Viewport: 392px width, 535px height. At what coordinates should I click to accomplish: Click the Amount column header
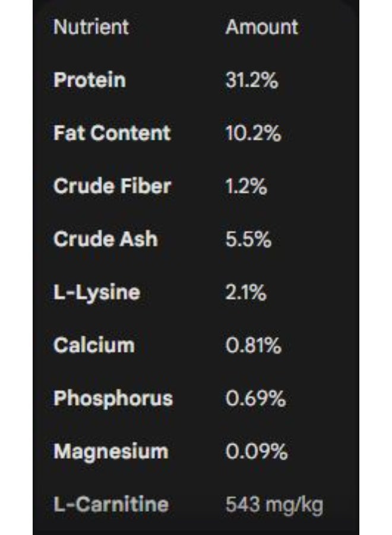[x=261, y=27]
